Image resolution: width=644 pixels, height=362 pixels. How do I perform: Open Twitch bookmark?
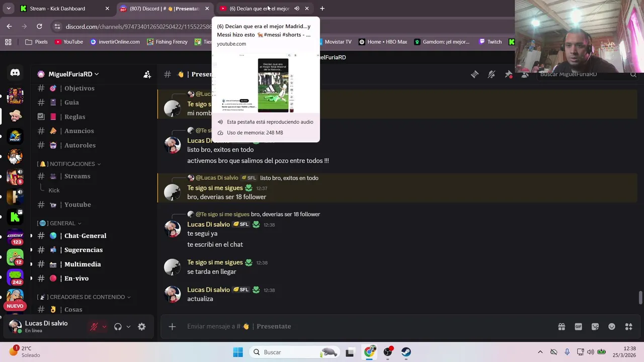tap(490, 42)
